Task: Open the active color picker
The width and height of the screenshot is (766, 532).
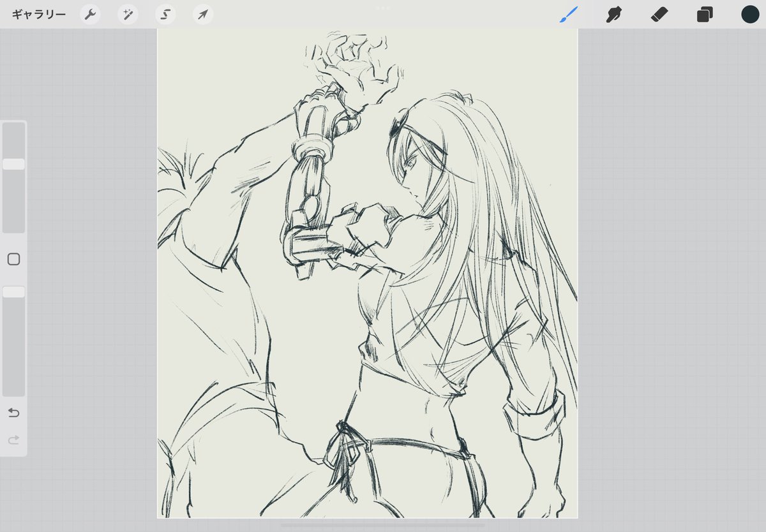Action: [750, 15]
